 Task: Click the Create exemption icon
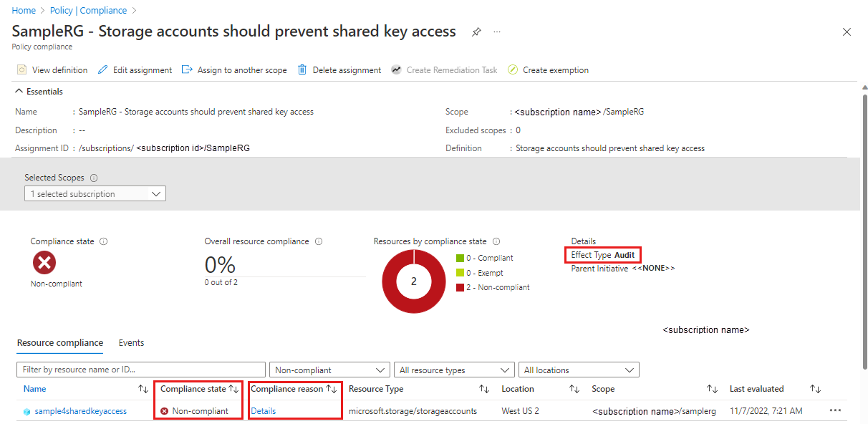pos(513,70)
